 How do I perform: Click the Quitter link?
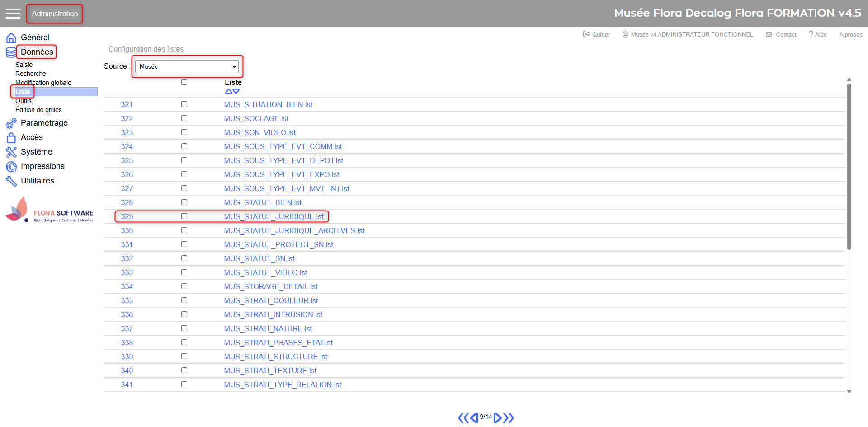pos(596,34)
